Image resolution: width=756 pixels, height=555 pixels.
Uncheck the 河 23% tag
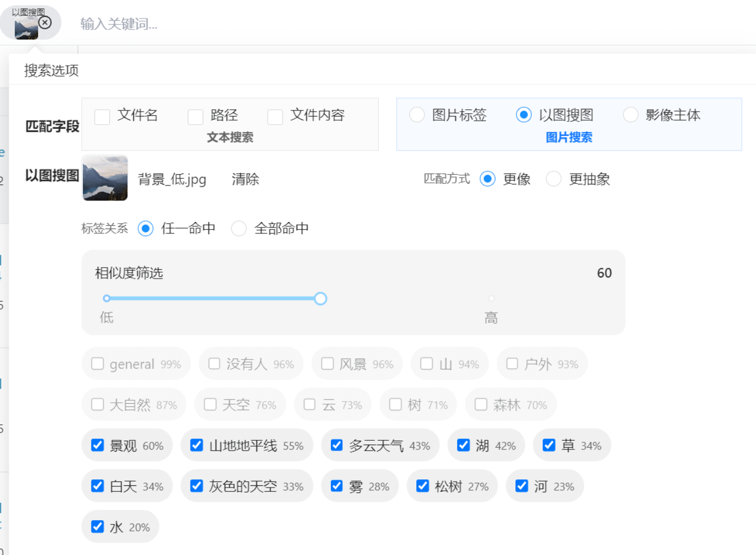[x=522, y=485]
